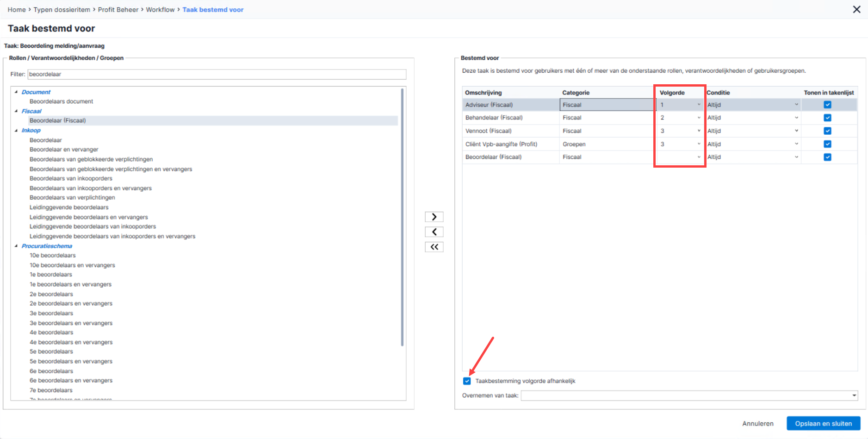868x439 pixels.
Task: Open Conditie dropdown for Behandelaar (Fiscaal)
Action: coord(753,118)
